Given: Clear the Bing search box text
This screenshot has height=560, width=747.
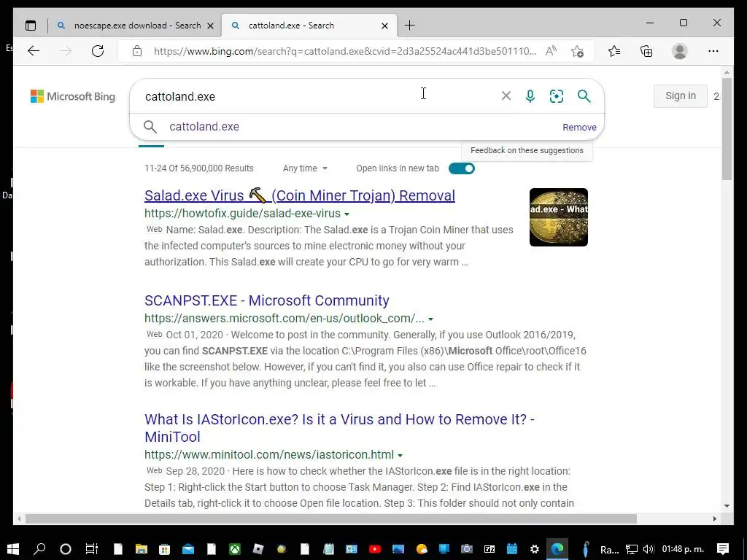Looking at the screenshot, I should click(506, 96).
